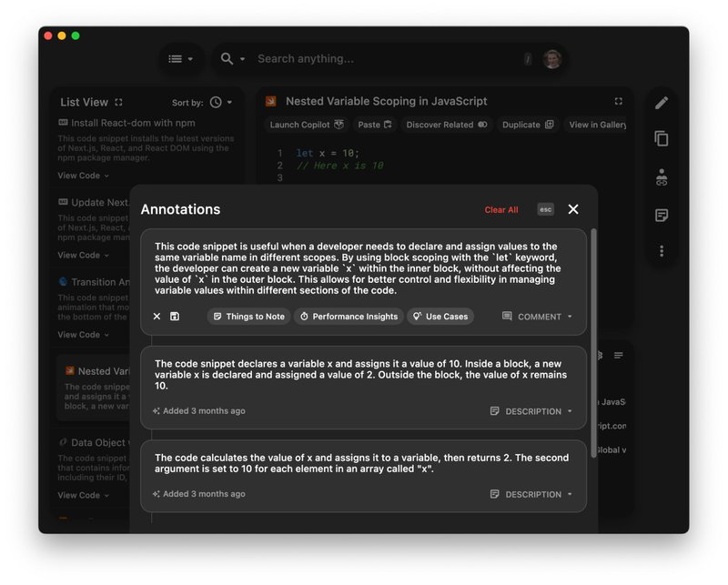Select the Use Cases chip
Screen dimensions: 728x585
[440, 317]
